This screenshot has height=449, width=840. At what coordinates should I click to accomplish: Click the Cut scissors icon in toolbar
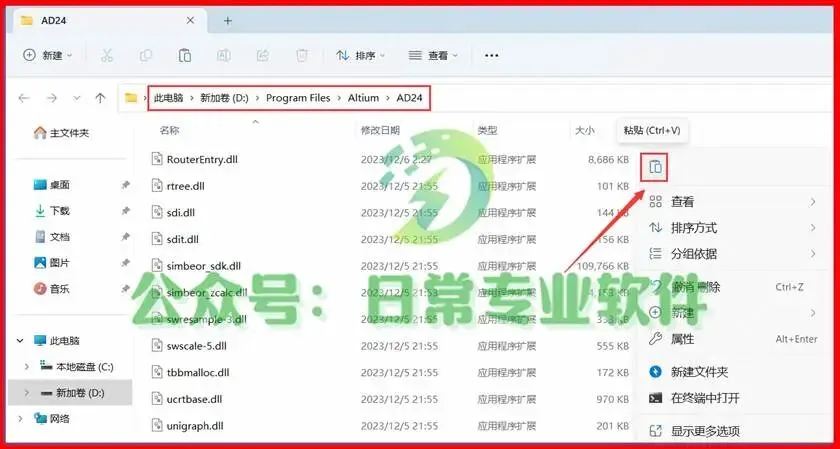click(x=107, y=55)
